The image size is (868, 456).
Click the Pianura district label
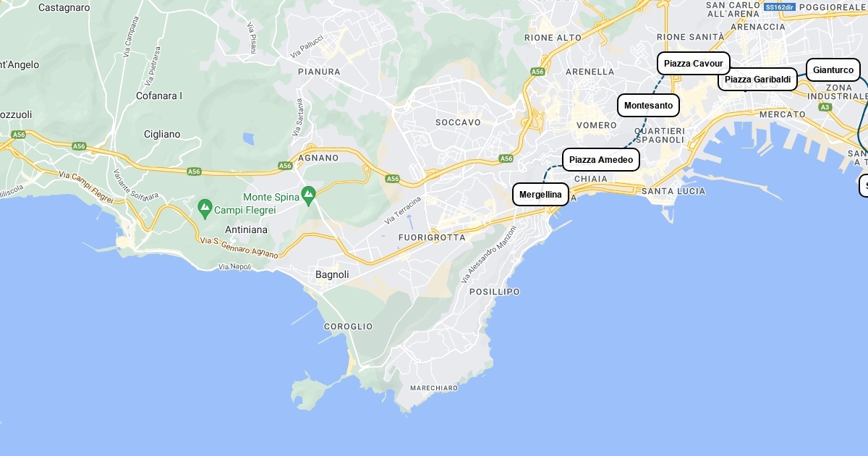[319, 72]
